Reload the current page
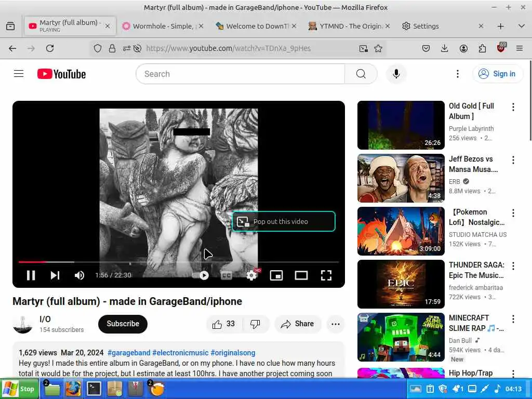Image resolution: width=532 pixels, height=399 pixels. (50, 48)
